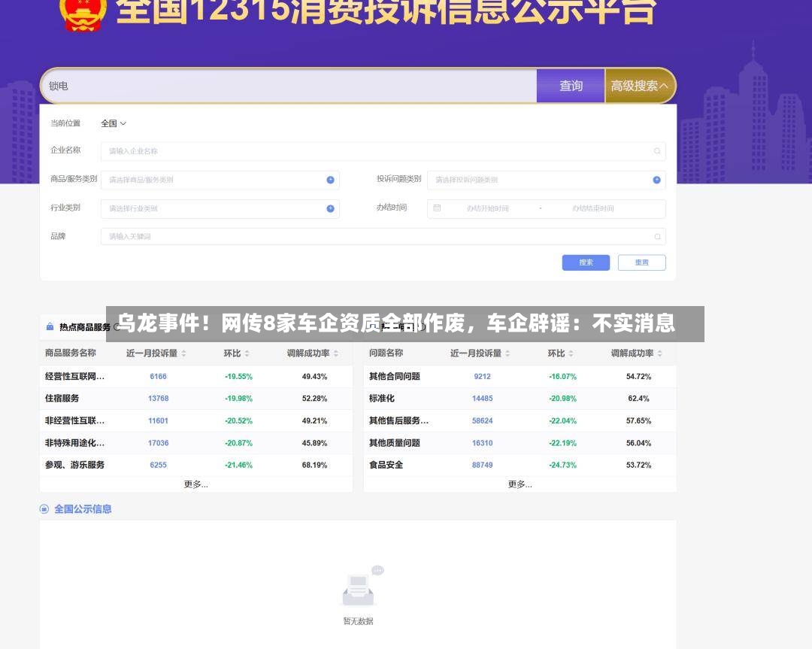The width and height of the screenshot is (812, 649).
Task: Select the 其他质量问题 row name
Action: tap(394, 443)
